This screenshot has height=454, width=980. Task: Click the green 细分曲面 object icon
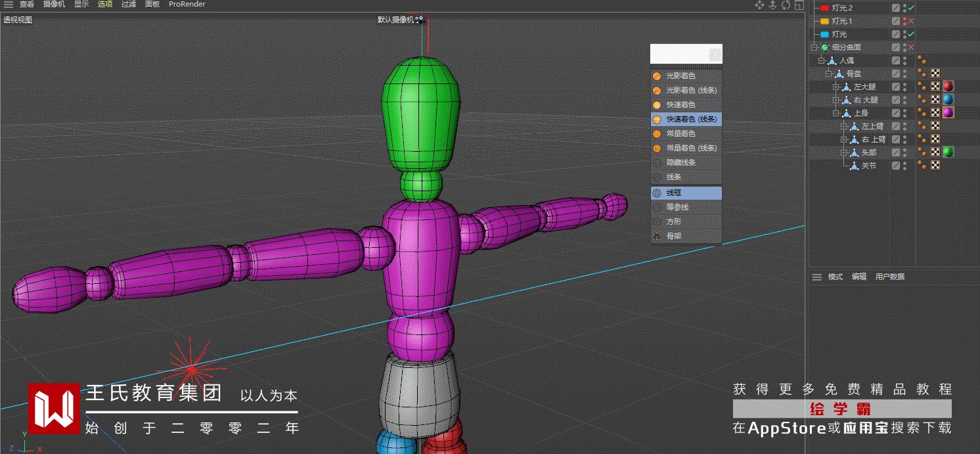point(825,47)
